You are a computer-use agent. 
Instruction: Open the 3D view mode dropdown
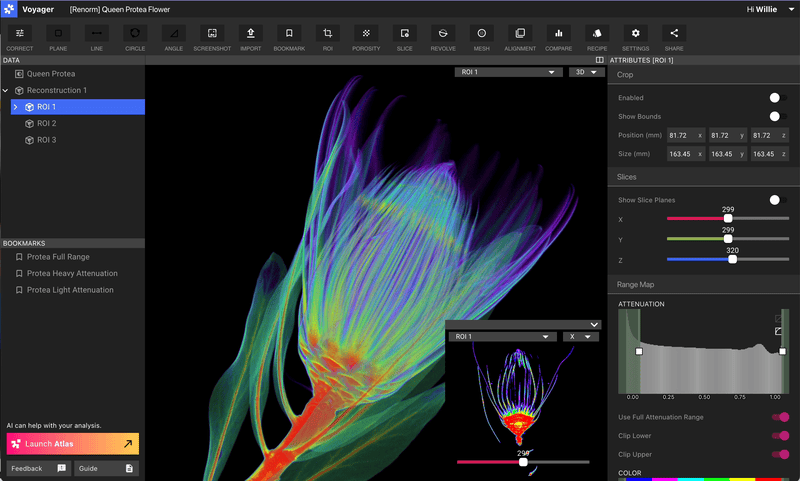click(586, 72)
